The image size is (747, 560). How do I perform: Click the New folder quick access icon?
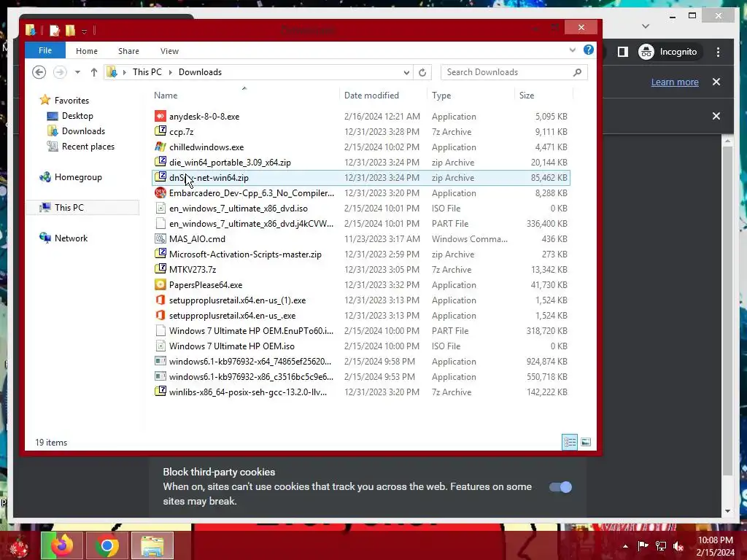pos(71,31)
